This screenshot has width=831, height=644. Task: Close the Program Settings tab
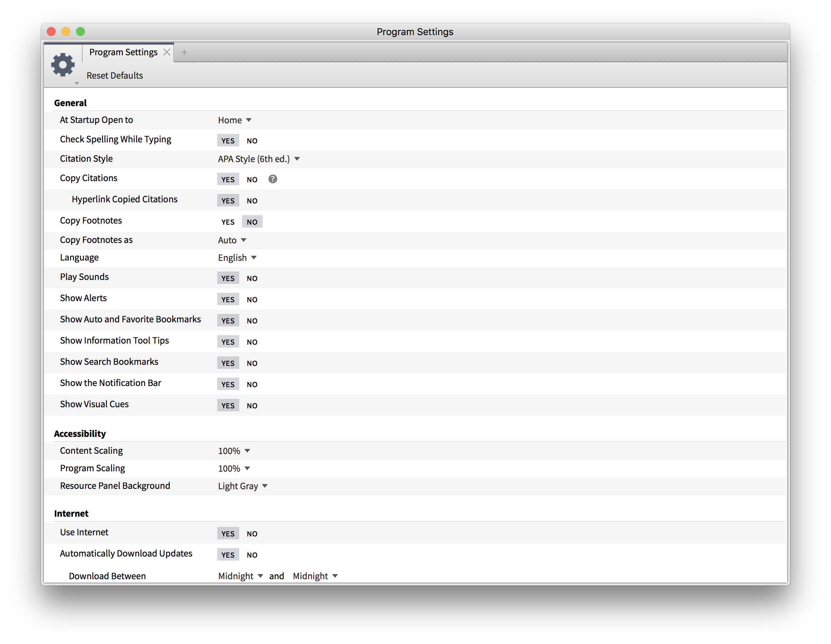pyautogui.click(x=167, y=52)
